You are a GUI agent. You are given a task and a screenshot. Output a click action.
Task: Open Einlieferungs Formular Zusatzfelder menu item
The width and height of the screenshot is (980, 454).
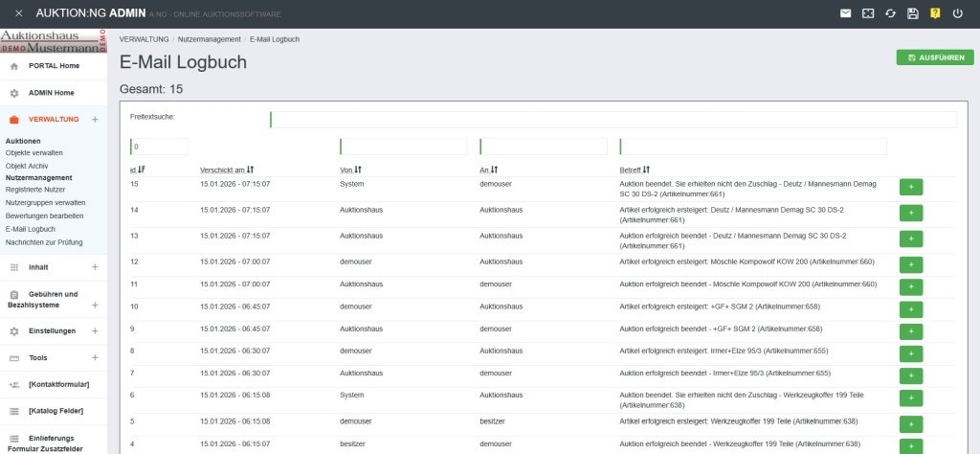(x=45, y=443)
